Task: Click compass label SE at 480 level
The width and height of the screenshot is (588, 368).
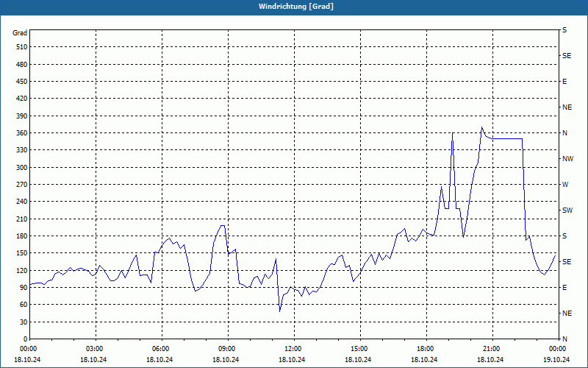Action: coord(567,56)
